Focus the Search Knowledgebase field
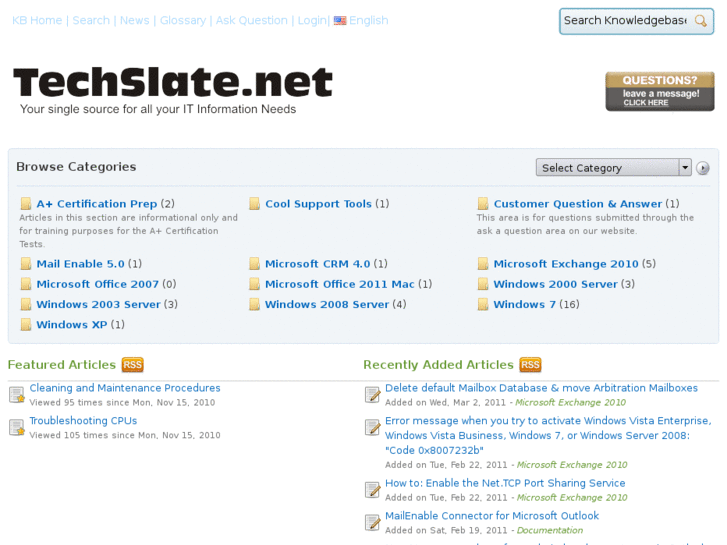 click(x=627, y=21)
